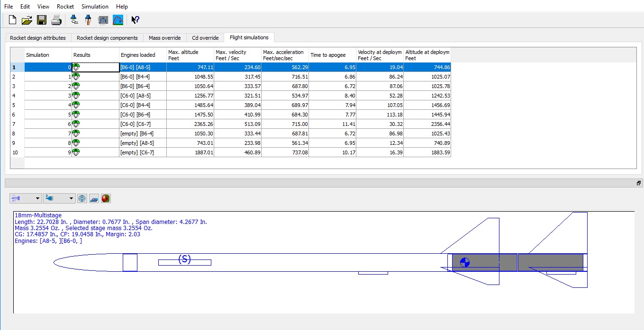Select the Flight simulations tab
644x330 pixels.
tap(249, 37)
